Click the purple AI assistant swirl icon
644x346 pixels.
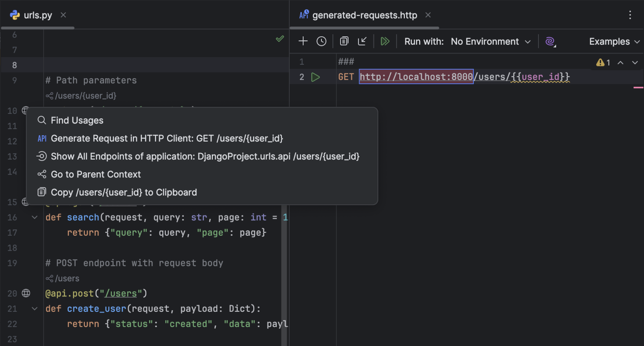550,41
